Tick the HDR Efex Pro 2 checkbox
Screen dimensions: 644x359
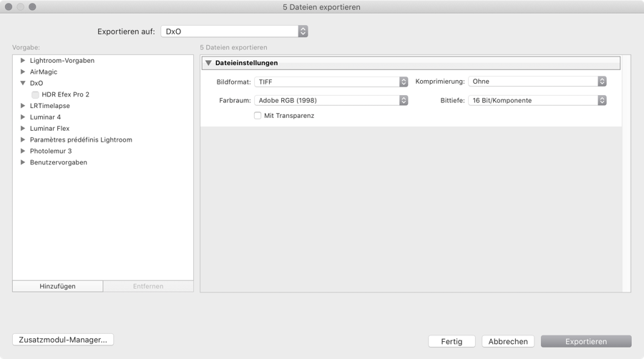tap(35, 94)
